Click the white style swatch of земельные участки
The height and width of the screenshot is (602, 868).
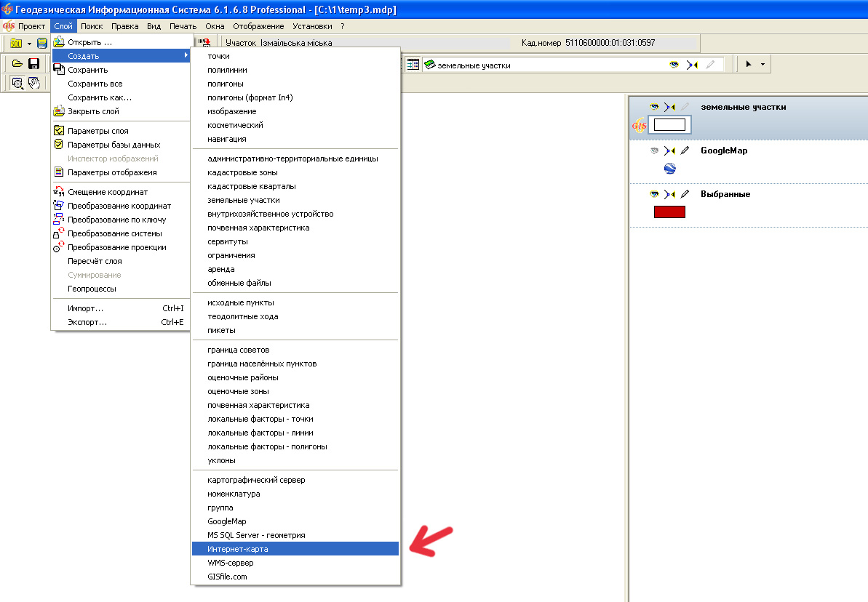click(x=669, y=125)
